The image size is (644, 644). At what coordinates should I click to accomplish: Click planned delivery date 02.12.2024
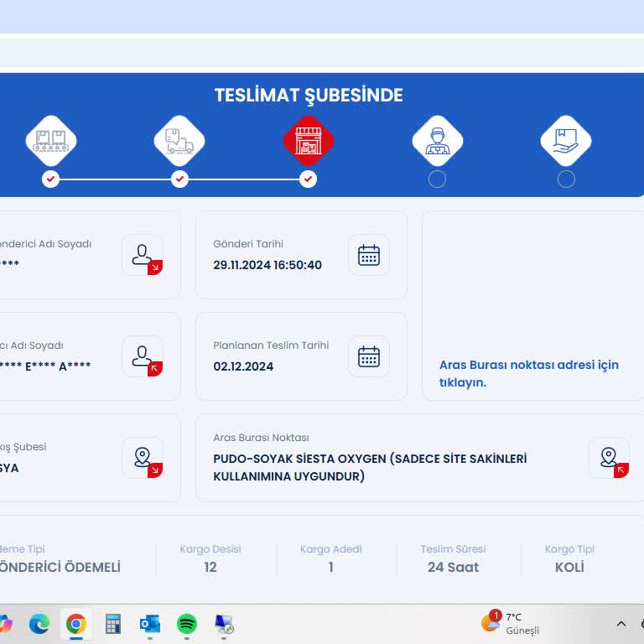[243, 366]
